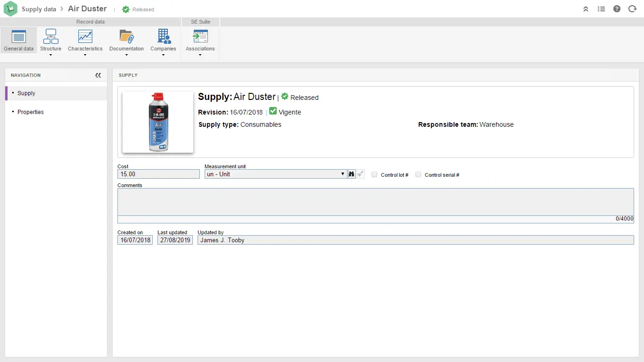Collapse the Navigation panel

(98, 75)
